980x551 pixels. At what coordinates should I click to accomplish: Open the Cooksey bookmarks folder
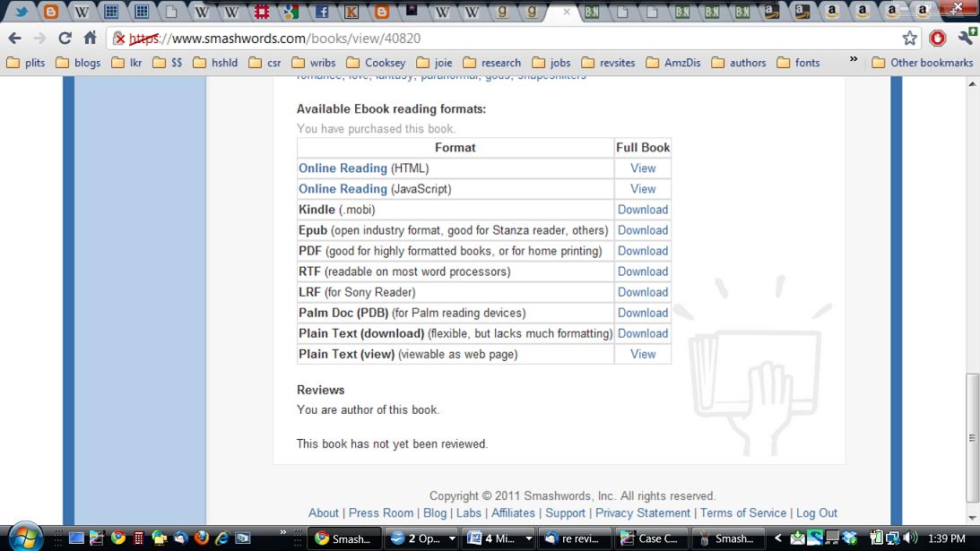[376, 63]
